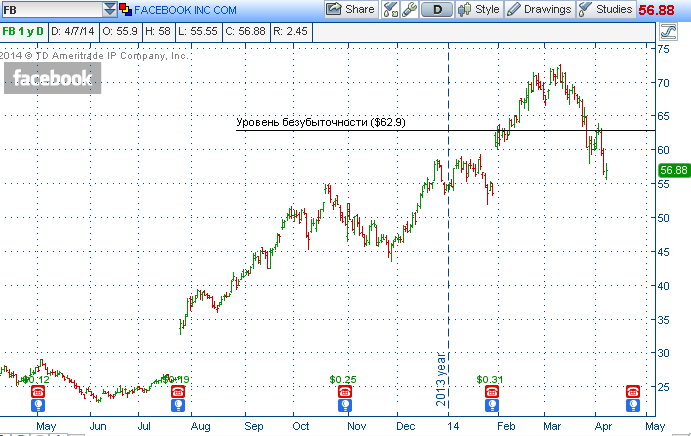Click the red 56.88 last price
This screenshot has width=691, height=436.
click(x=657, y=10)
